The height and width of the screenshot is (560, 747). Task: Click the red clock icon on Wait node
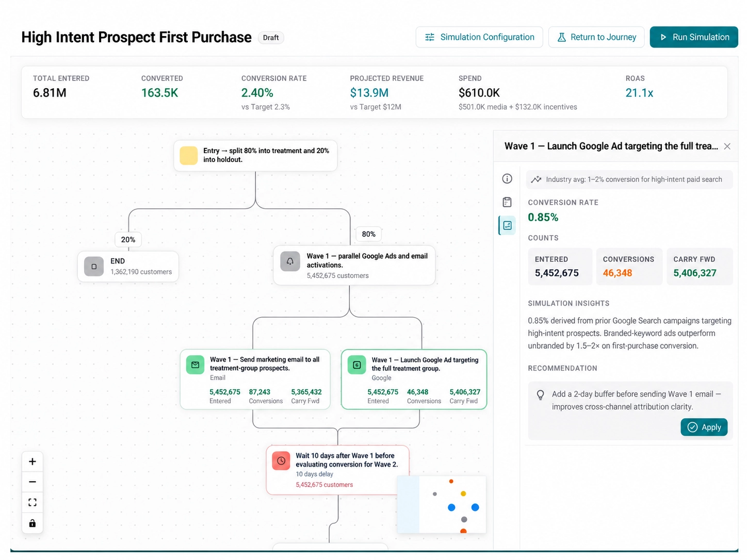point(281,460)
